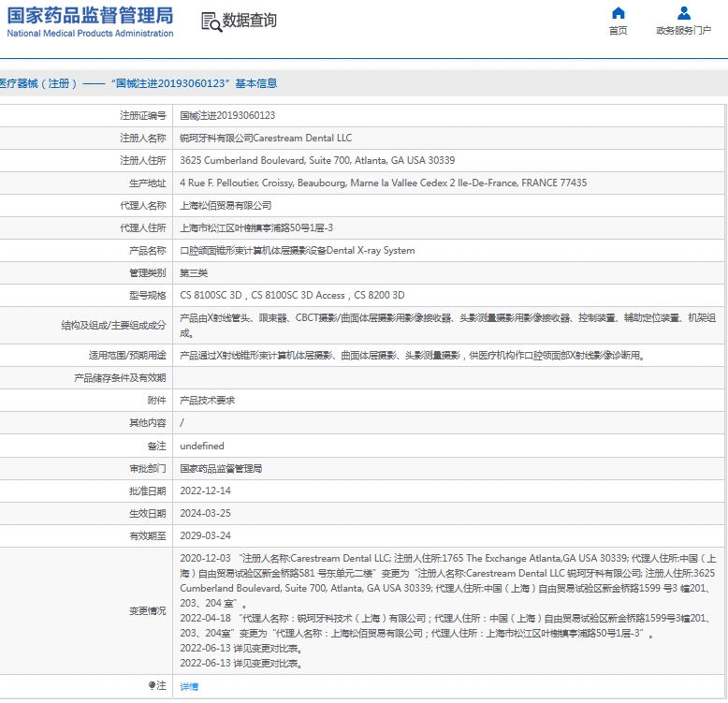Select the 产品由X射线管头 structure composition text
The image size is (728, 703).
448,326
